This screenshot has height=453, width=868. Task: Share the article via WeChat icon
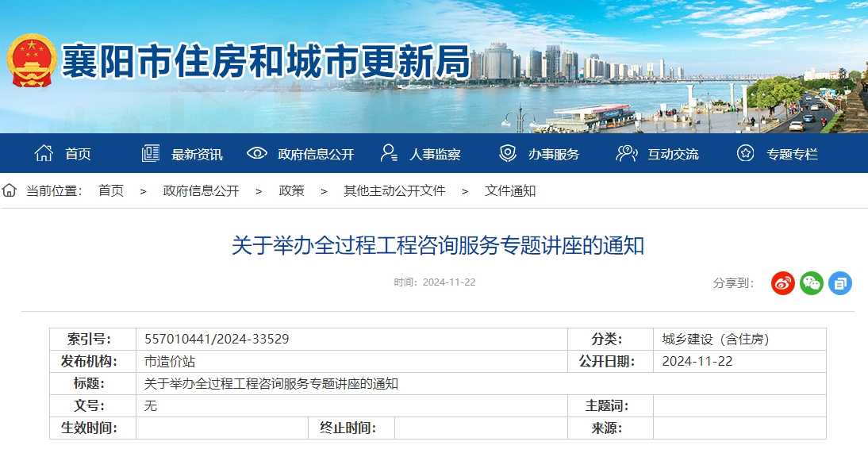tap(812, 283)
